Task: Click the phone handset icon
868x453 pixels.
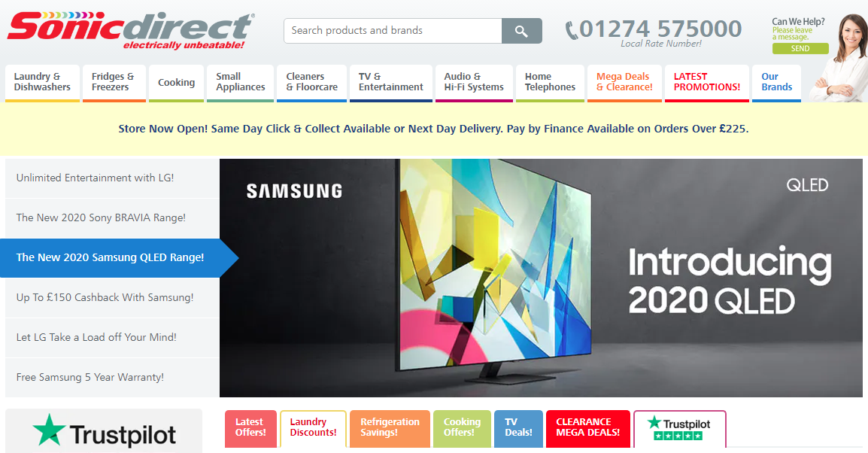Action: coord(572,30)
